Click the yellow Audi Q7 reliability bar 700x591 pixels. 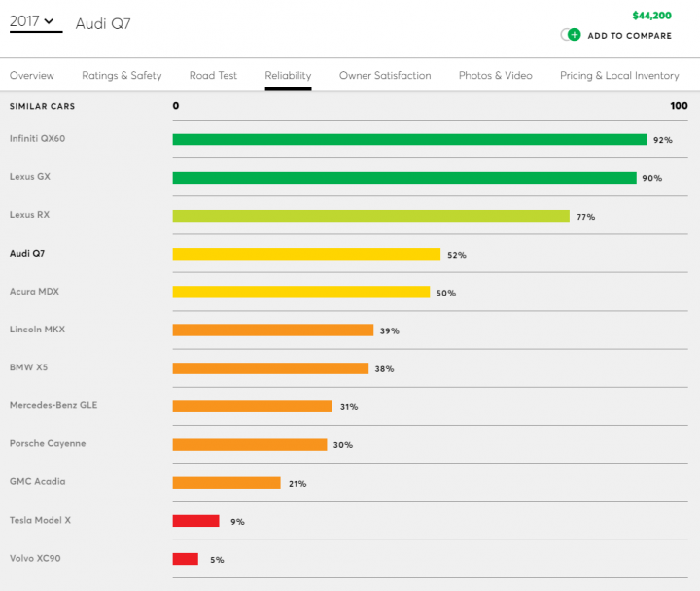tap(306, 254)
